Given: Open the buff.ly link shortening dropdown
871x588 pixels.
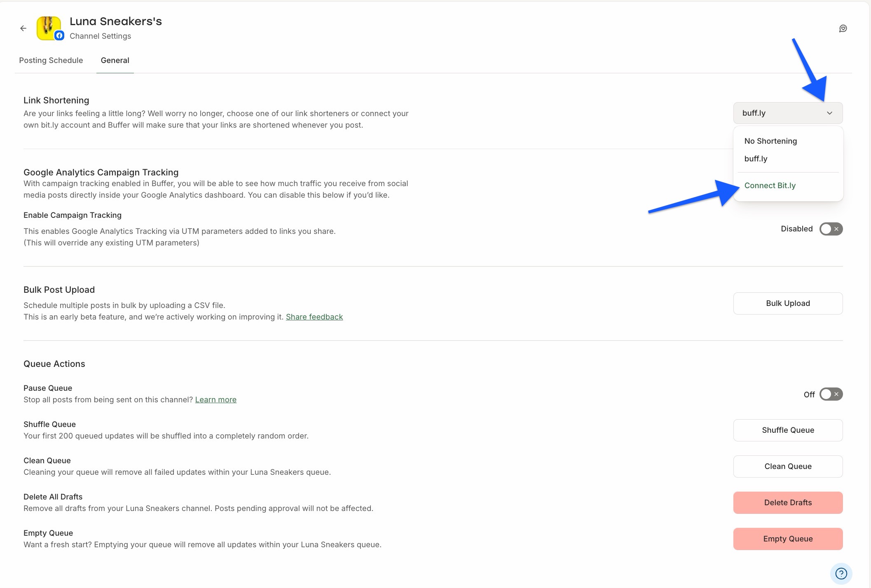Looking at the screenshot, I should tap(788, 113).
